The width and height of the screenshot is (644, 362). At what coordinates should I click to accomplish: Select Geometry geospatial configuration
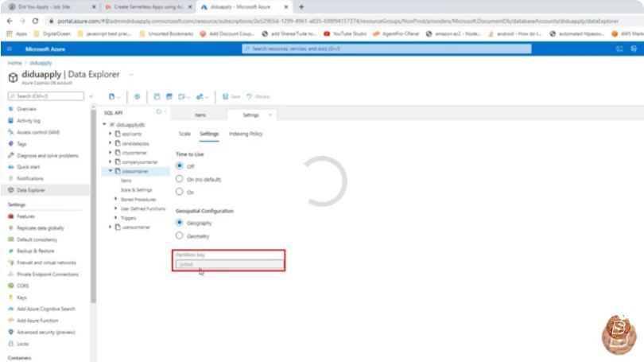180,235
